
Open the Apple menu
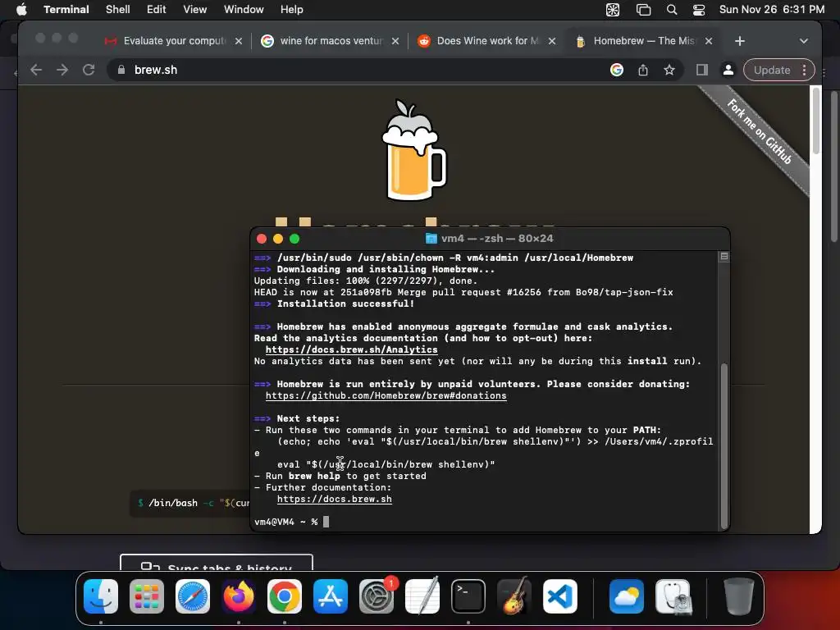coord(21,10)
